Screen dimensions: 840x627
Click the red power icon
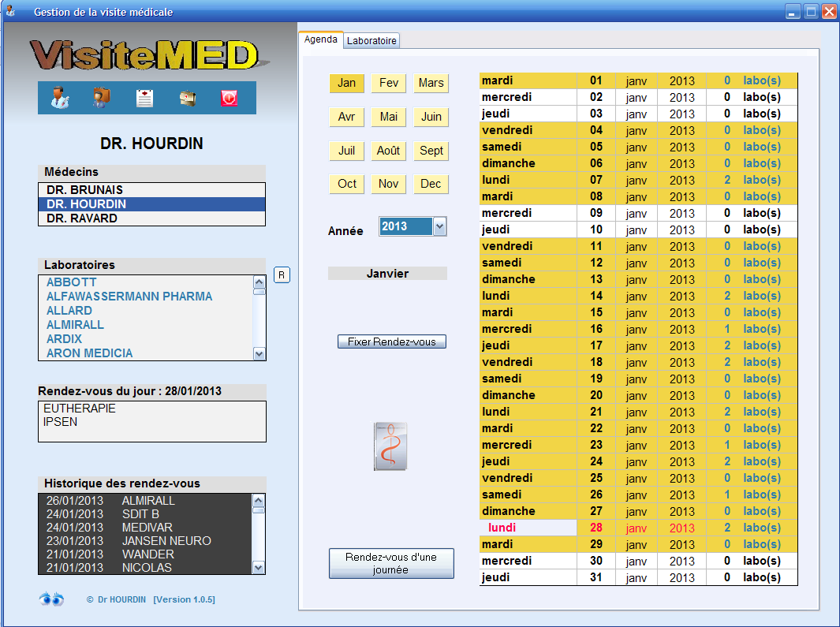click(229, 98)
